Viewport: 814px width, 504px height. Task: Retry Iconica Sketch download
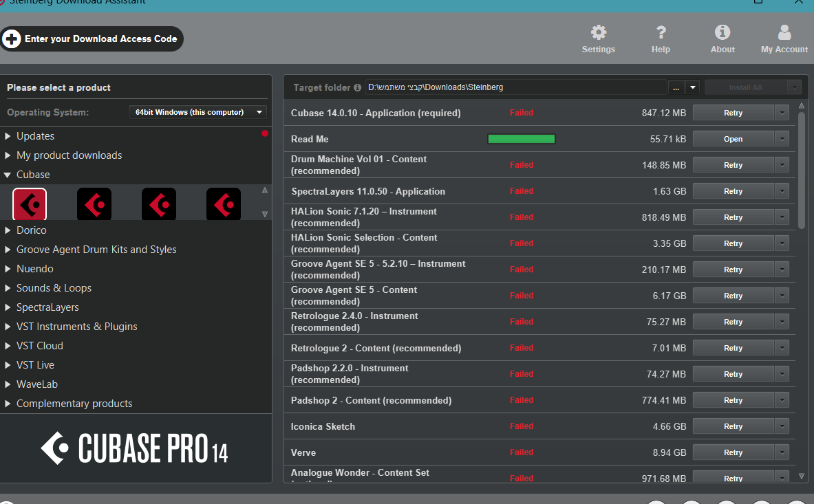tap(733, 426)
